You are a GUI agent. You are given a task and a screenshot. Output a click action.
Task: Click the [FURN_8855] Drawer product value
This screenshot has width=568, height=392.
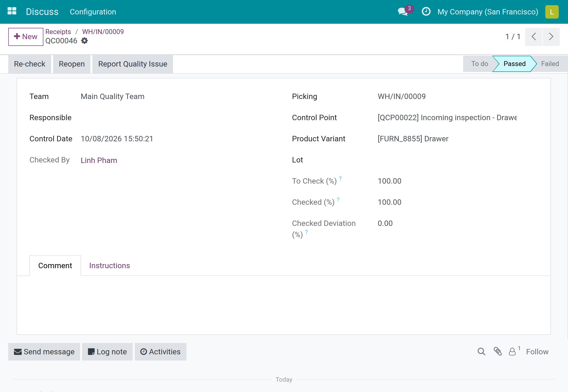tap(413, 138)
